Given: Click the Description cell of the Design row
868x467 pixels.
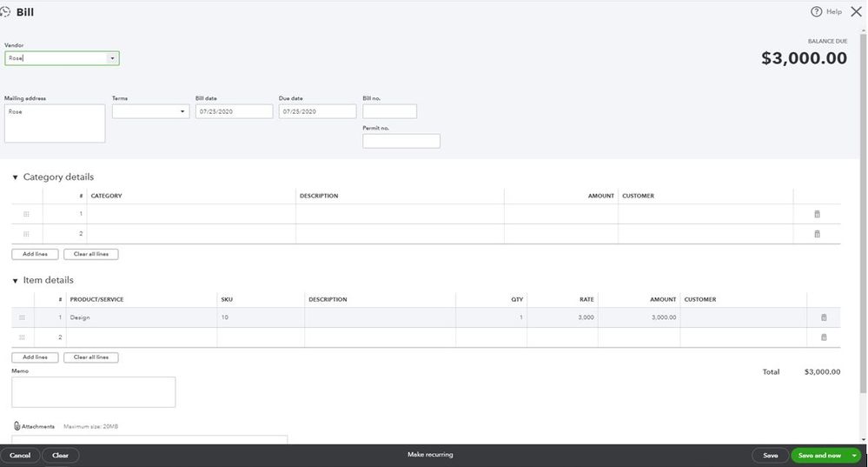Looking at the screenshot, I should [x=380, y=317].
